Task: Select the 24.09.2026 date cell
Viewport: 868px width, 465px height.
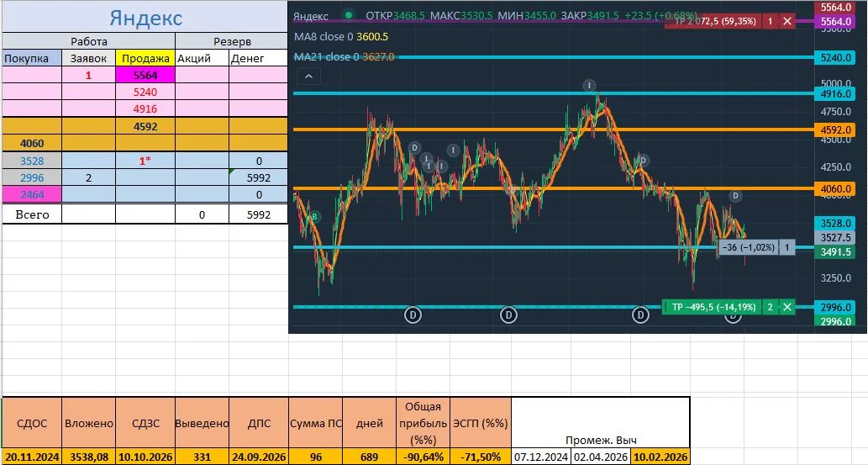Action: [x=259, y=457]
